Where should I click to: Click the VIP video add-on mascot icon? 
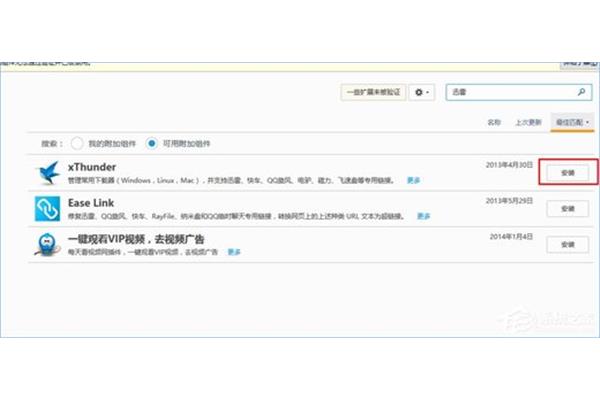47,245
